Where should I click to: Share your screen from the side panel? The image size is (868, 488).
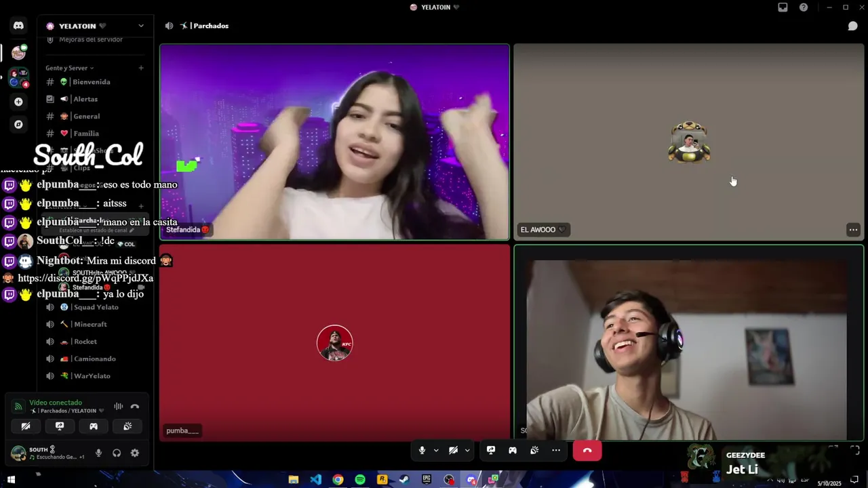[60, 426]
